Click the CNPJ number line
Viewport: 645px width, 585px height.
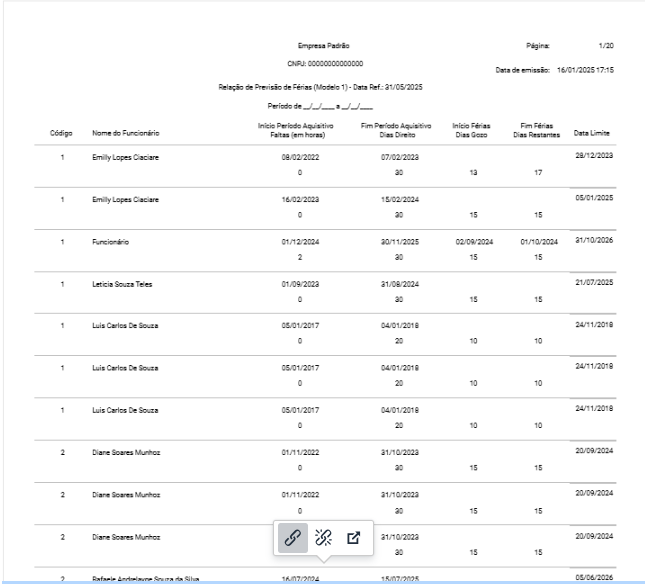pyautogui.click(x=322, y=65)
